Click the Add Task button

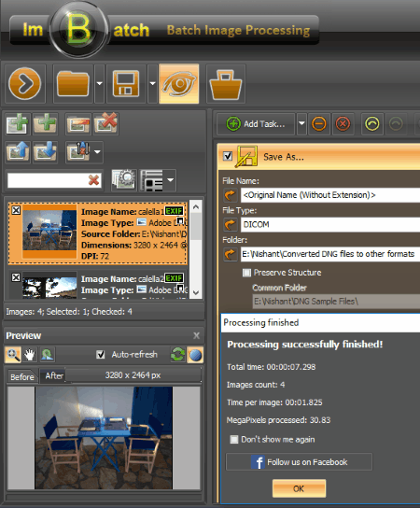(256, 124)
